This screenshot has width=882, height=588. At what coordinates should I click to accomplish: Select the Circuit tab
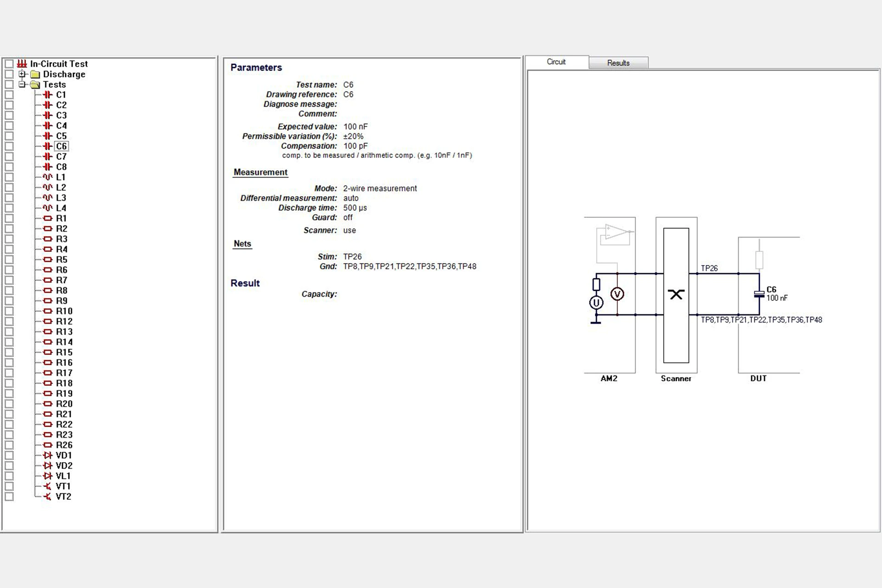[556, 62]
